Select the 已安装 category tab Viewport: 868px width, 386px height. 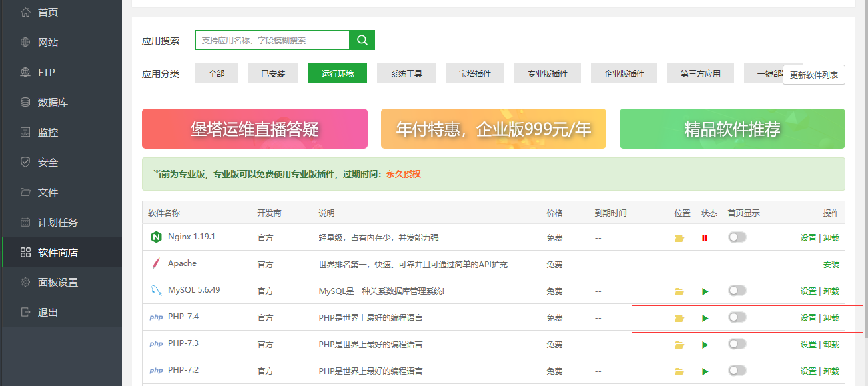point(273,74)
